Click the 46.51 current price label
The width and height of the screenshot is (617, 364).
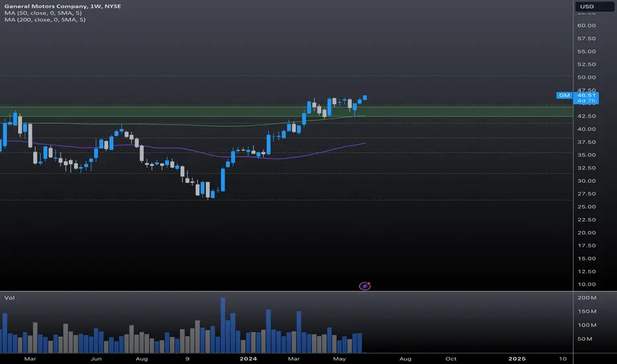tap(587, 95)
